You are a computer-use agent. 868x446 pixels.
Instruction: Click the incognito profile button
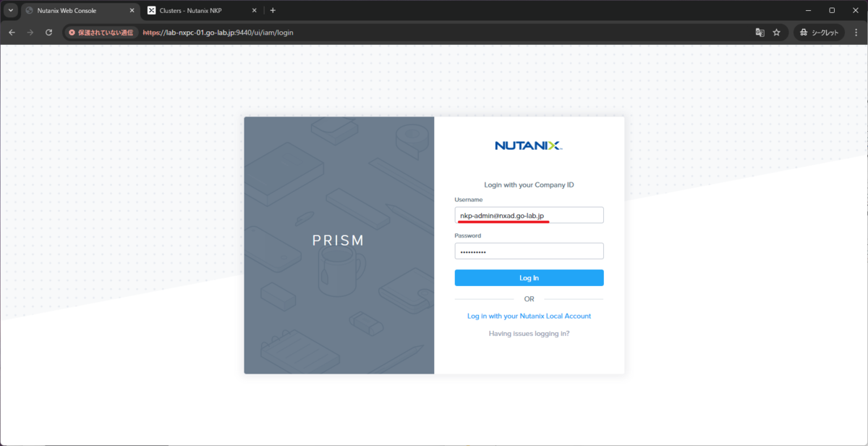[x=819, y=33]
